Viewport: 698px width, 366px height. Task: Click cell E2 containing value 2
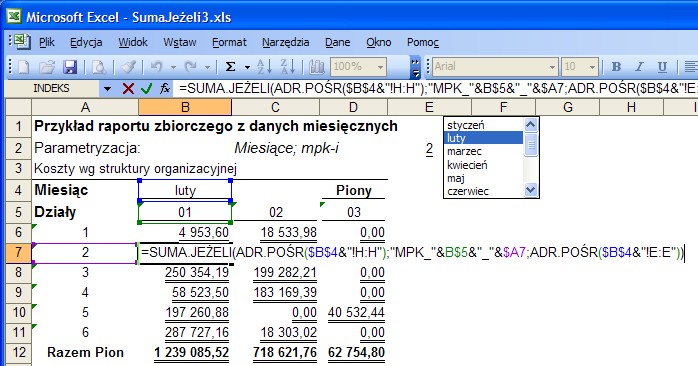pyautogui.click(x=429, y=148)
